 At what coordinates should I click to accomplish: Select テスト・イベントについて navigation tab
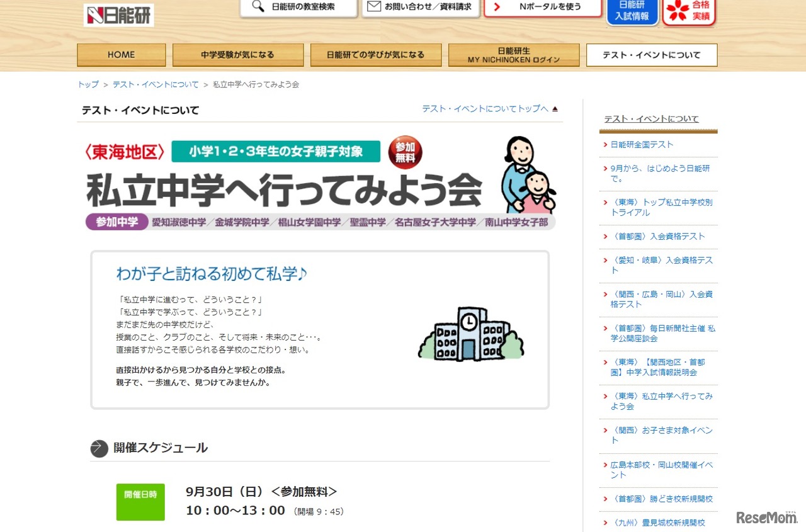click(x=652, y=55)
